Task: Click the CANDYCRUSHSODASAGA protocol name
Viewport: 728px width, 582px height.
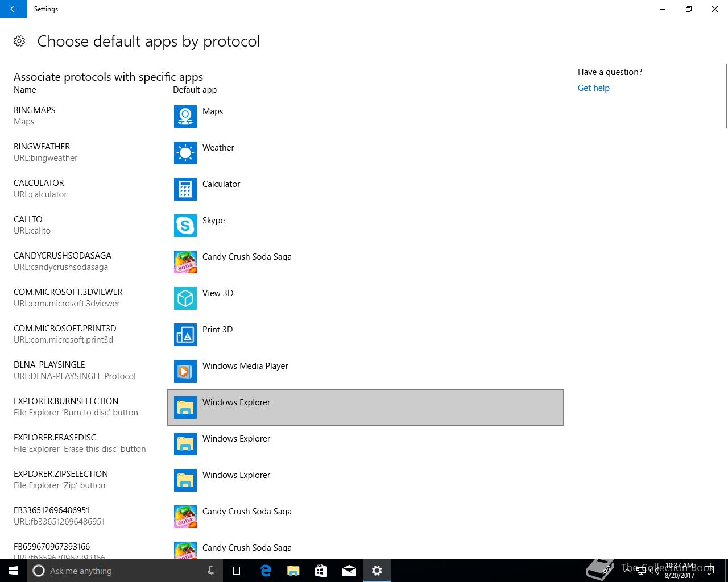Action: click(x=63, y=256)
